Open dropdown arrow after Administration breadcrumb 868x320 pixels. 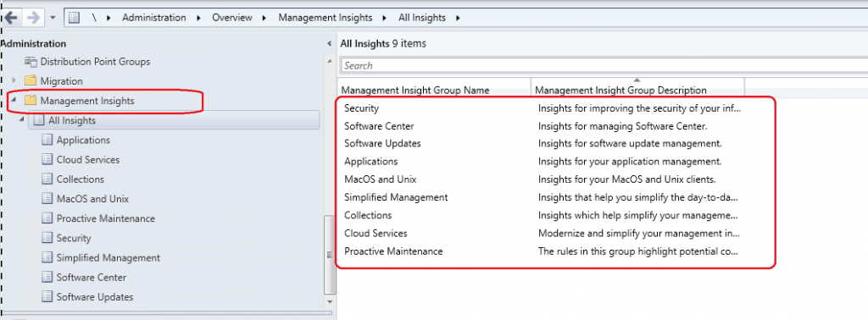point(198,18)
